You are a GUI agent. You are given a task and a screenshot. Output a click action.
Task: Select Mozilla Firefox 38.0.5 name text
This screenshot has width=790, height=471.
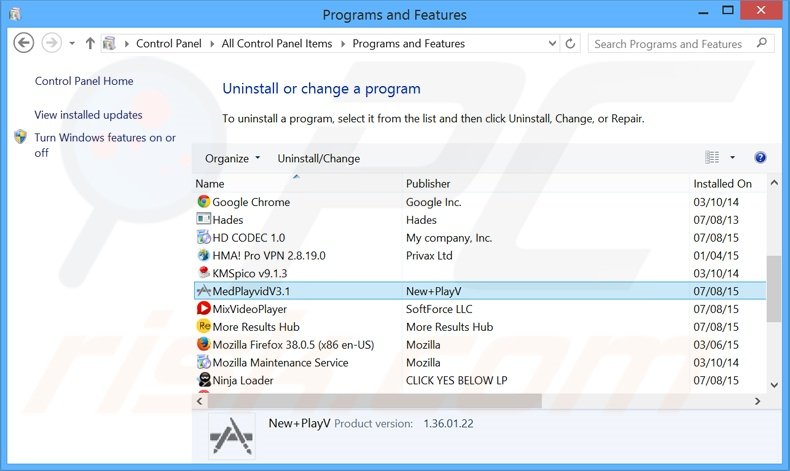point(293,345)
